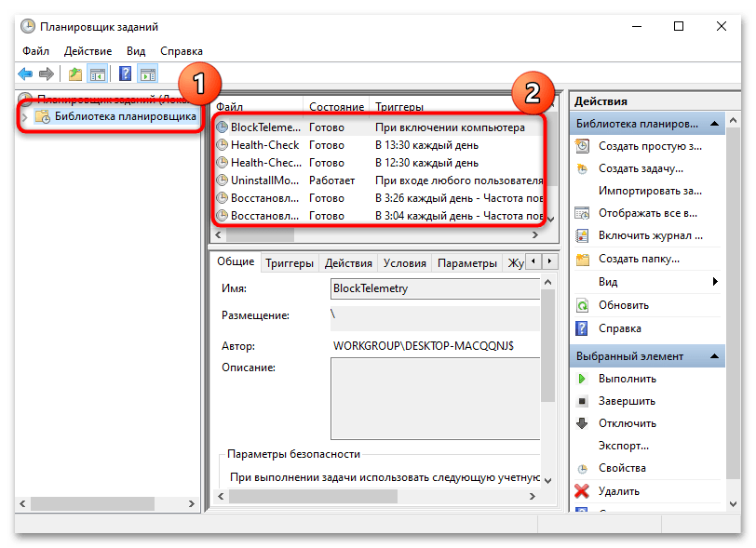Click the Свойства action link
The height and width of the screenshot is (548, 756).
tap(622, 467)
